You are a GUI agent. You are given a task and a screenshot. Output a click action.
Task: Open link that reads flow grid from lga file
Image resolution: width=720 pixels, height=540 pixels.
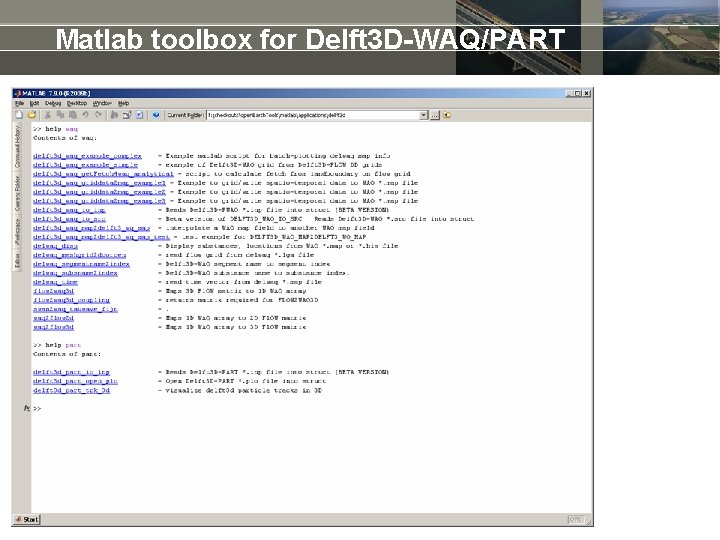point(79,255)
